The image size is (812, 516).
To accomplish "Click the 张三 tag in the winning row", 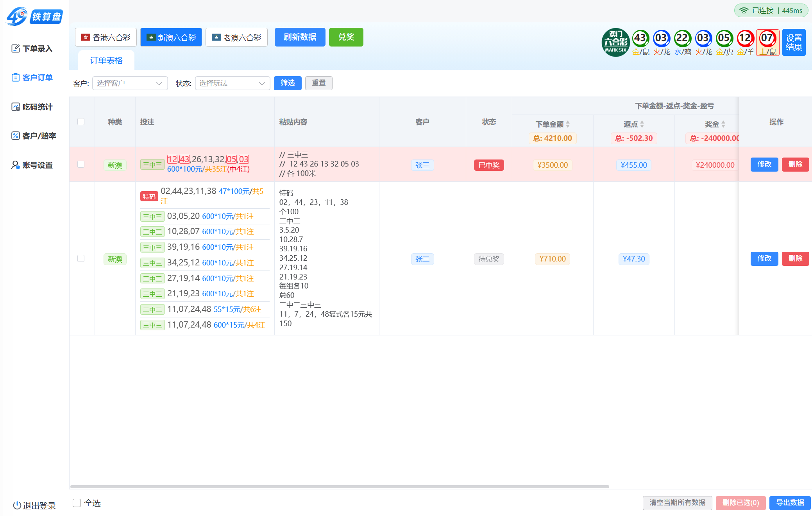I will coord(422,165).
